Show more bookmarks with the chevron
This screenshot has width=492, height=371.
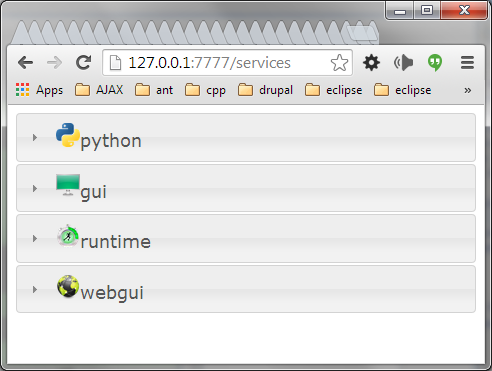(468, 90)
